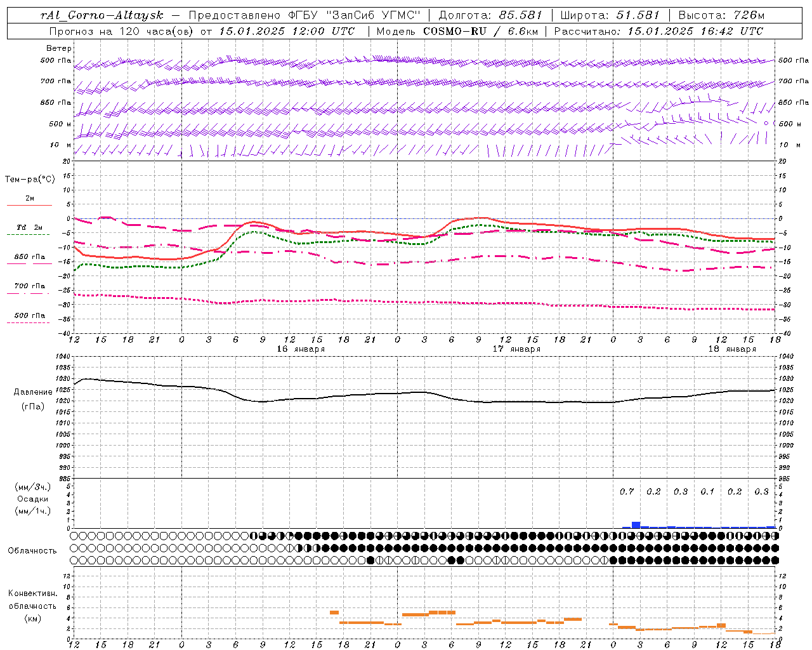This screenshot has height=650, width=812.
Task: Click the tallest blue precipitation bar
Action: (x=636, y=525)
